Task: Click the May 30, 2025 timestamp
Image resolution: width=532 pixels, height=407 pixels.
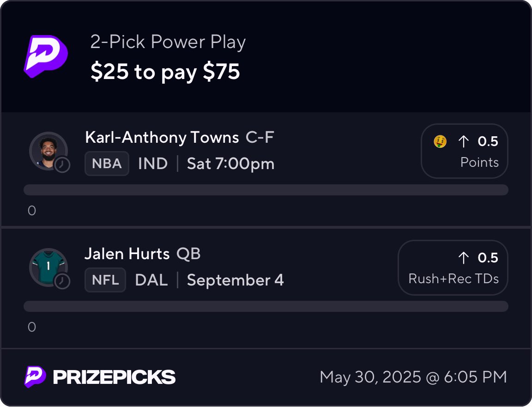Action: [413, 377]
